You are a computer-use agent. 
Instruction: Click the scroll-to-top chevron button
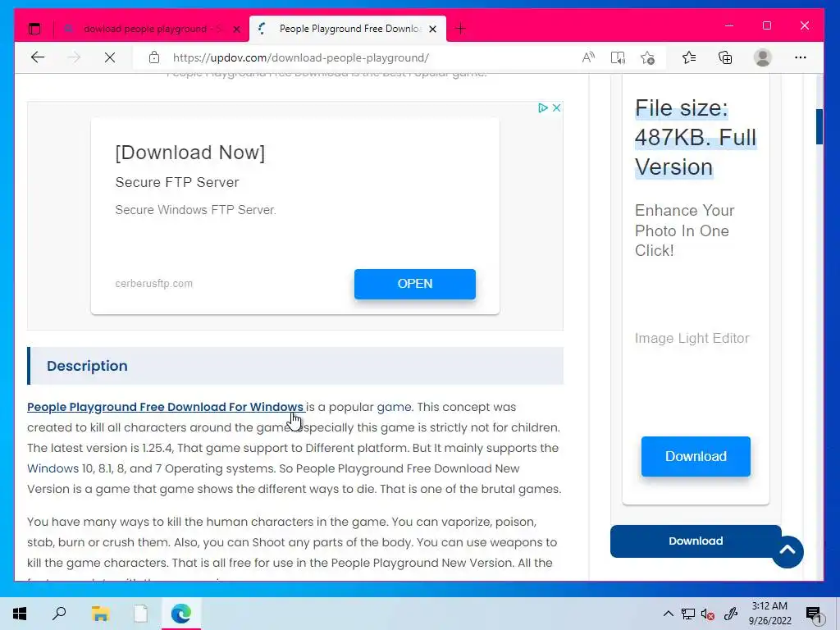787,551
